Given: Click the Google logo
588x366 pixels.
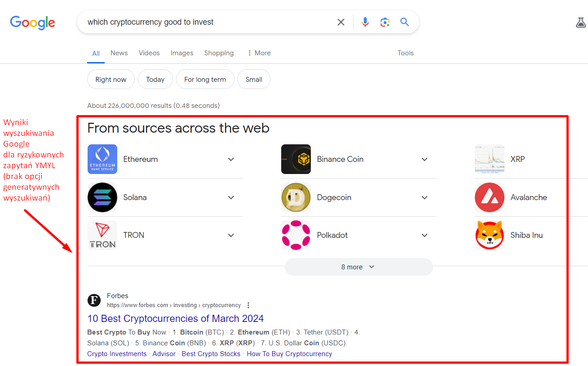Looking at the screenshot, I should [33, 22].
